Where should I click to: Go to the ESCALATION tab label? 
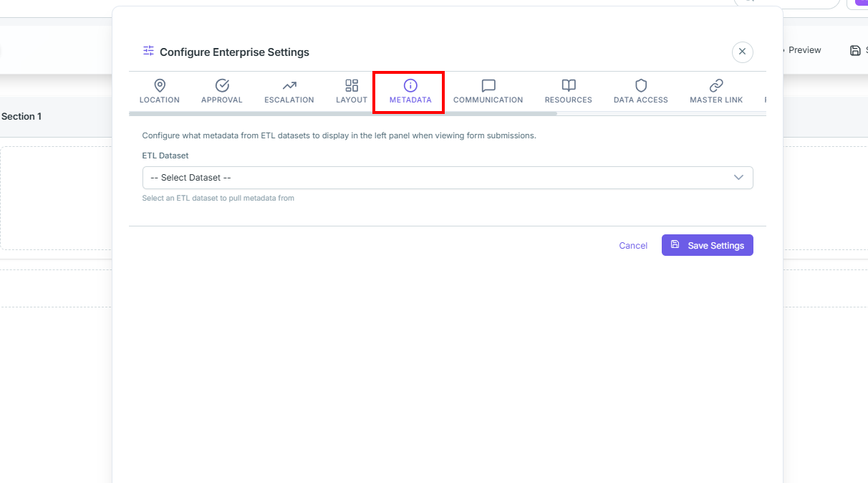pos(289,100)
